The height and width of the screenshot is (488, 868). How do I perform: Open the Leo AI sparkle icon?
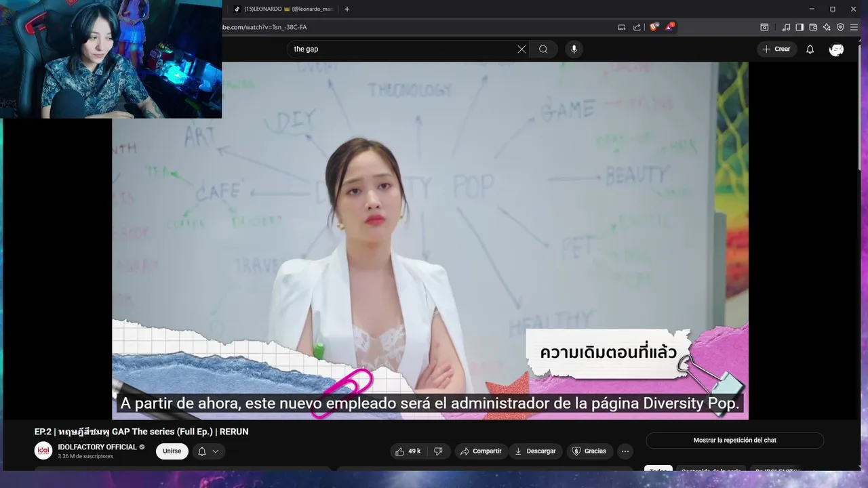click(827, 27)
